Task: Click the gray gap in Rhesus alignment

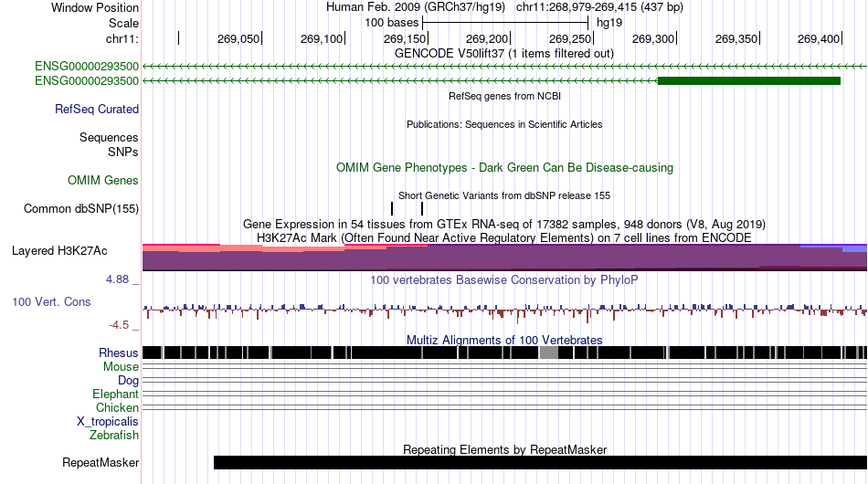Action: [x=548, y=352]
